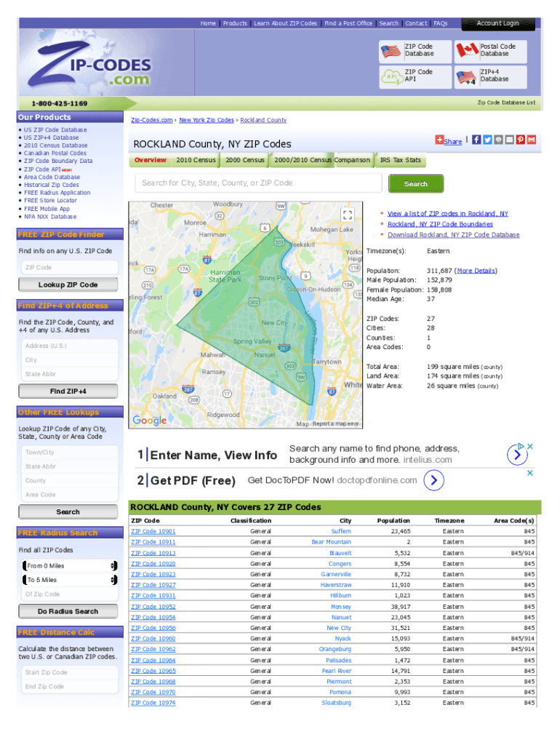The image size is (560, 745).
Task: Open ZIP Code 10901 link
Action: click(x=153, y=531)
